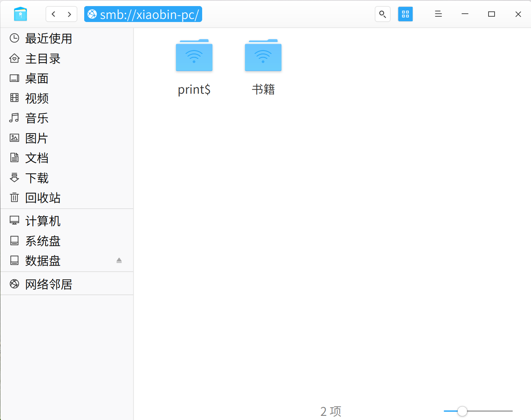Adjust the icon size slider
Image resolution: width=531 pixels, height=420 pixels.
click(x=462, y=411)
